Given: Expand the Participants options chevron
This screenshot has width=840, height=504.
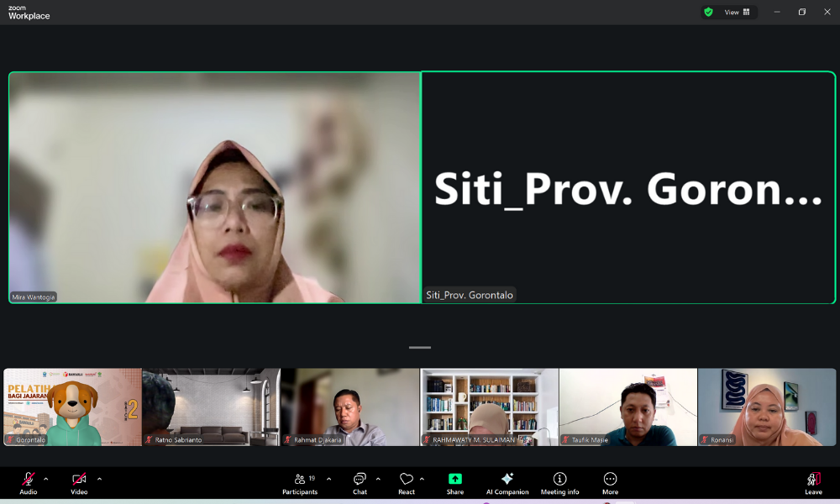Looking at the screenshot, I should pyautogui.click(x=328, y=479).
